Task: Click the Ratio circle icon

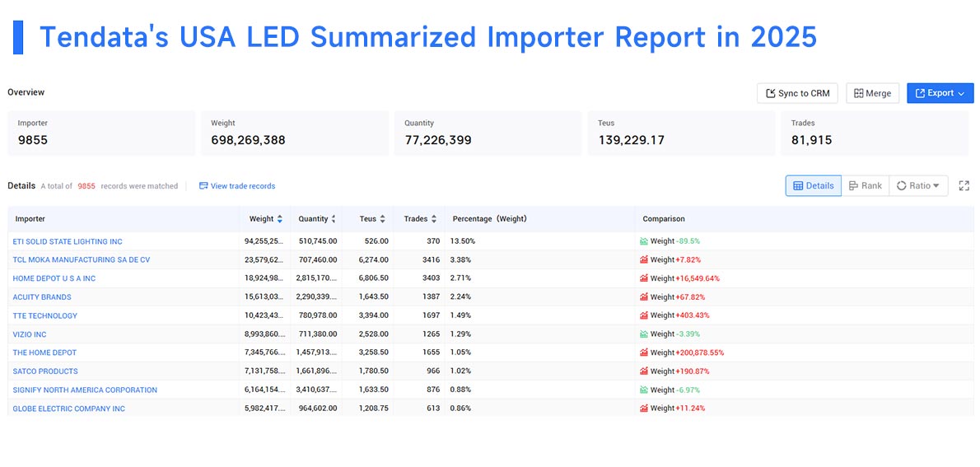Action: [901, 185]
